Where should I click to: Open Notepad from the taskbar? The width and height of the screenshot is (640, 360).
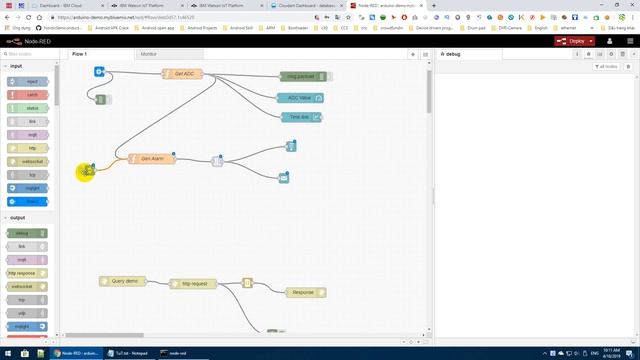tap(130, 353)
